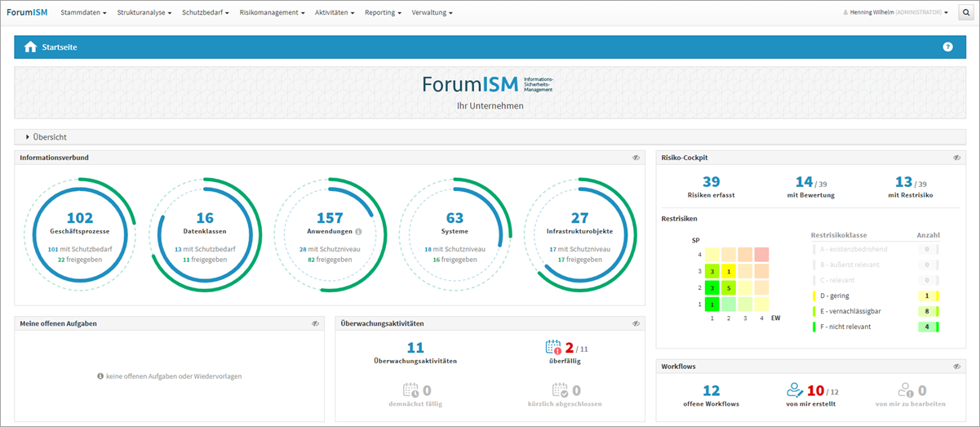Click the home icon beside Startseite
This screenshot has width=980, height=427.
pyautogui.click(x=30, y=47)
